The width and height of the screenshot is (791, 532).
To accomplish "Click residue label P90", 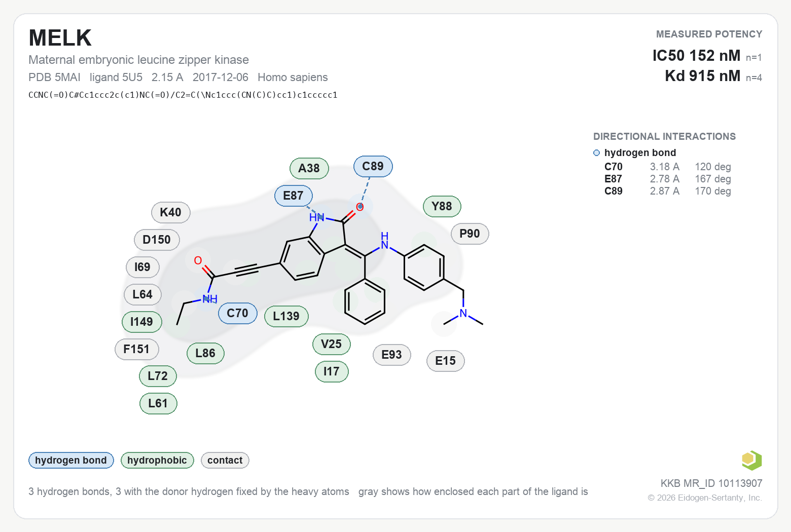I will [470, 234].
